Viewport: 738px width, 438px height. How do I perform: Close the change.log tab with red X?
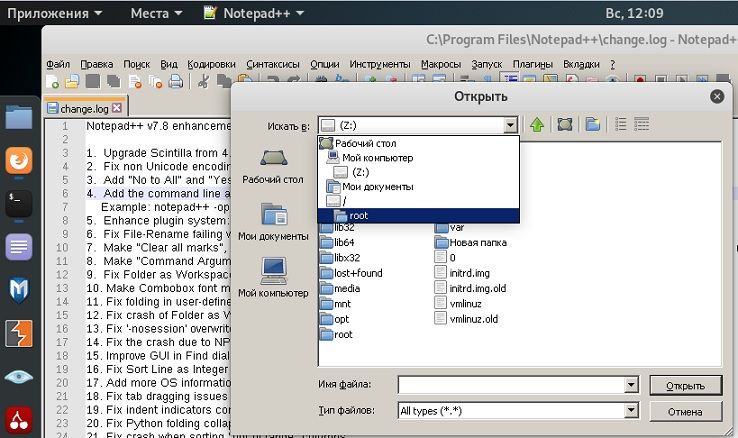click(117, 108)
